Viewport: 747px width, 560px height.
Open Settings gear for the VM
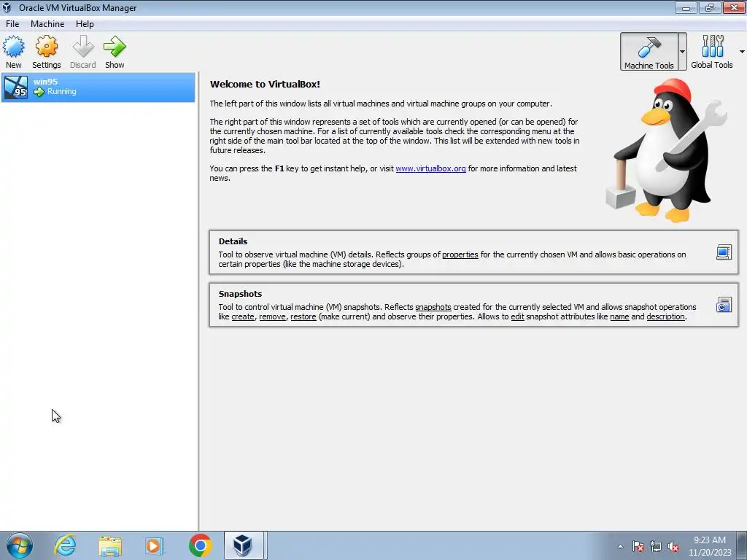pyautogui.click(x=46, y=47)
